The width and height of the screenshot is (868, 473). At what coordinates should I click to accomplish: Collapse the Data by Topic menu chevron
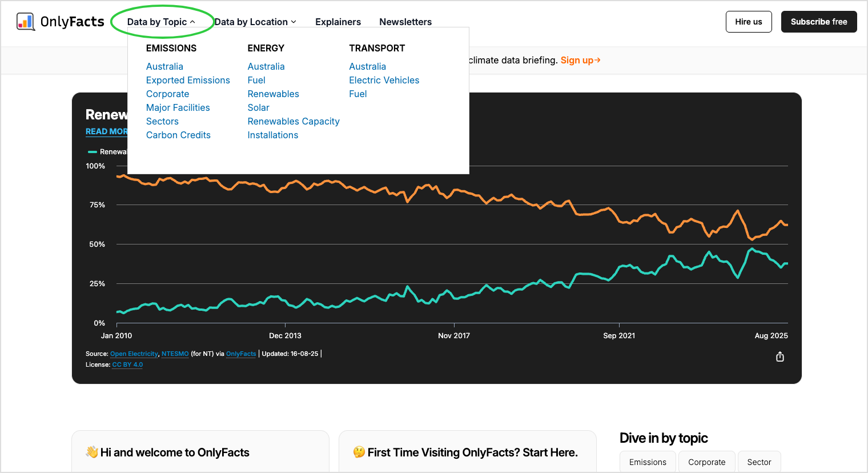(x=192, y=22)
